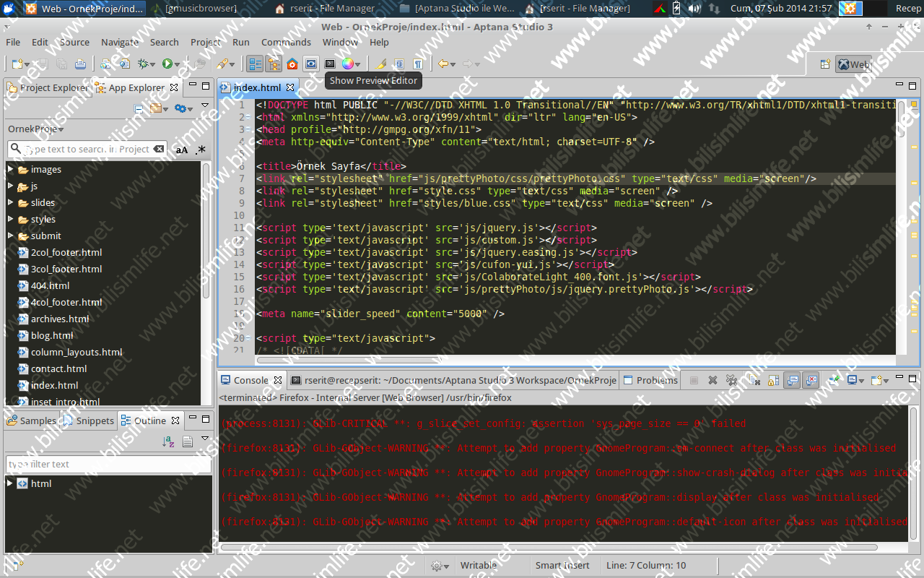Click the Outline filter text field
Image resolution: width=924 pixels, height=578 pixels.
[x=108, y=464]
